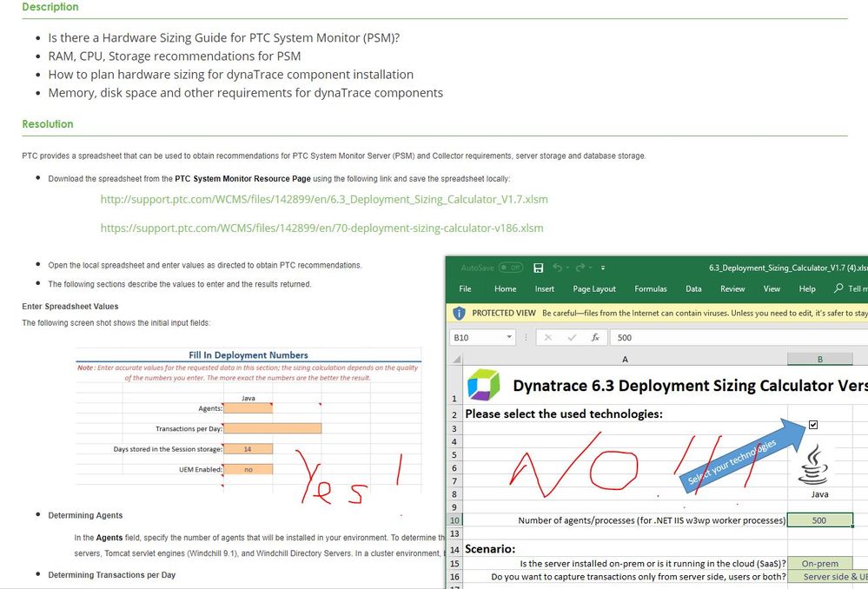Open the Page Layout ribbon tab
Image resolution: width=868 pixels, height=589 pixels.
[x=594, y=289]
